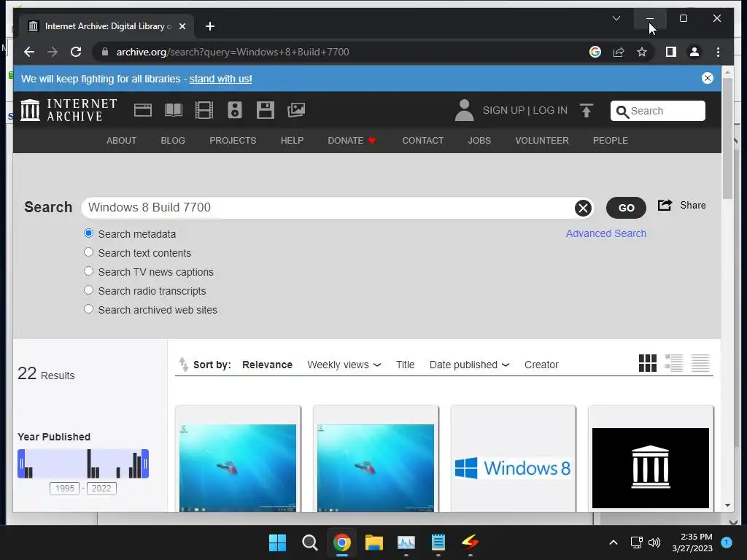747x560 pixels.
Task: Select Search archived web sites option
Action: coord(88,309)
